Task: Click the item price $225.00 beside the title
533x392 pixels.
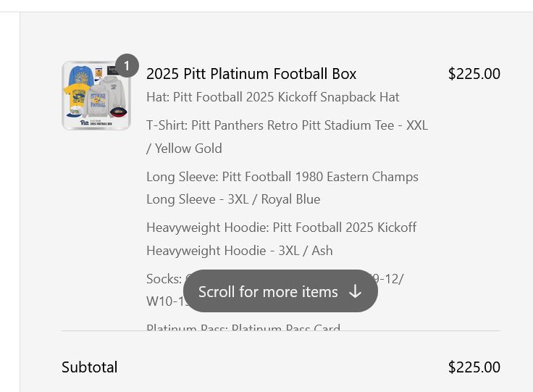Action: (x=474, y=74)
